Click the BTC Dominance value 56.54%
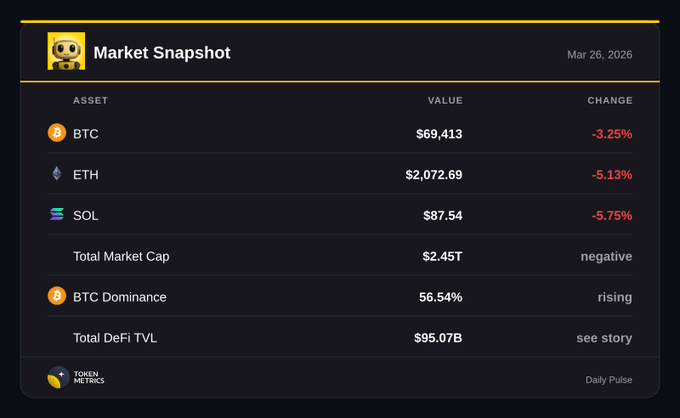The width and height of the screenshot is (680, 418). tap(440, 297)
